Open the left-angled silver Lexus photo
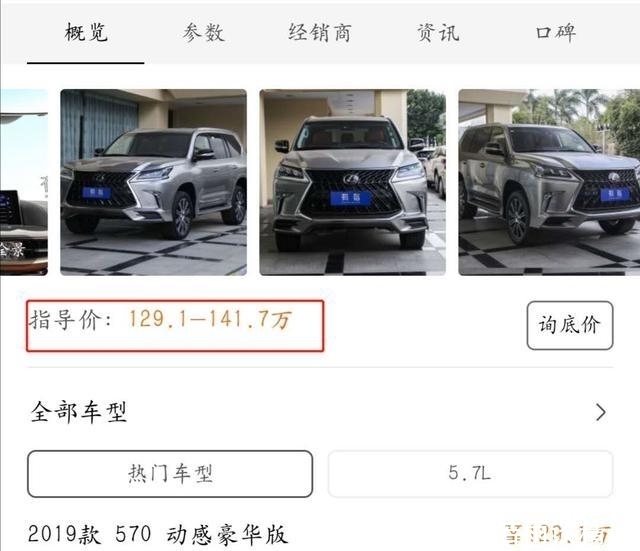Viewport: 640px width, 551px height. tap(153, 182)
